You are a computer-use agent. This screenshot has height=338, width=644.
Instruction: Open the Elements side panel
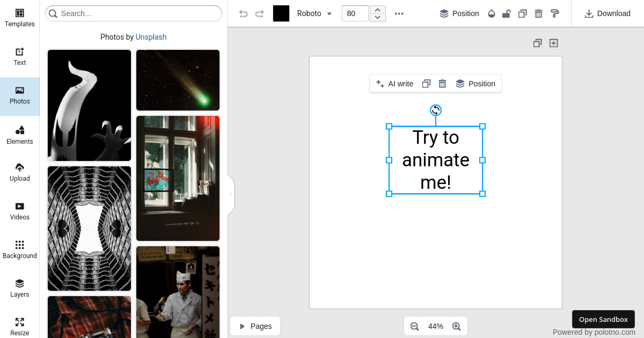[x=19, y=135]
